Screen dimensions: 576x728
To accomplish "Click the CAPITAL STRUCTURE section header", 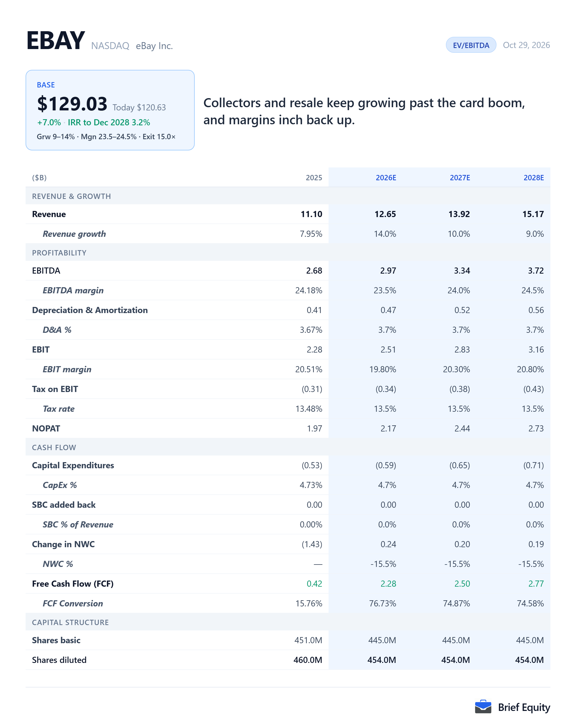I will (x=70, y=622).
